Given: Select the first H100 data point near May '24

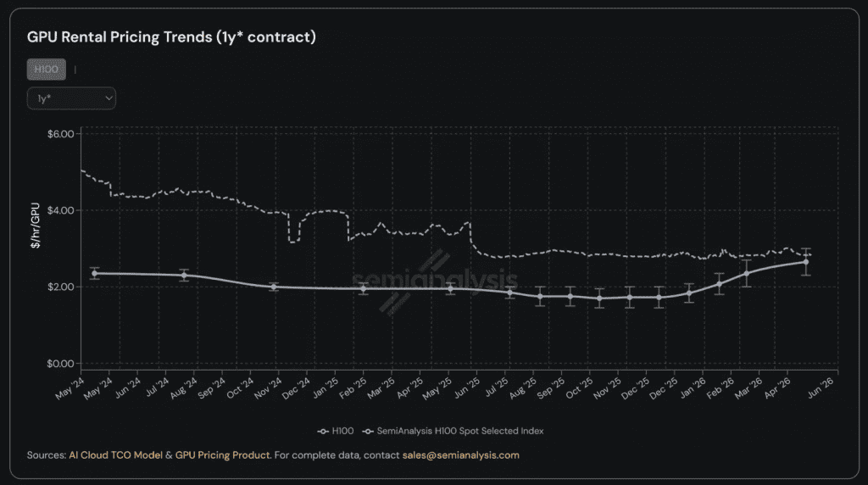Looking at the screenshot, I should [95, 274].
